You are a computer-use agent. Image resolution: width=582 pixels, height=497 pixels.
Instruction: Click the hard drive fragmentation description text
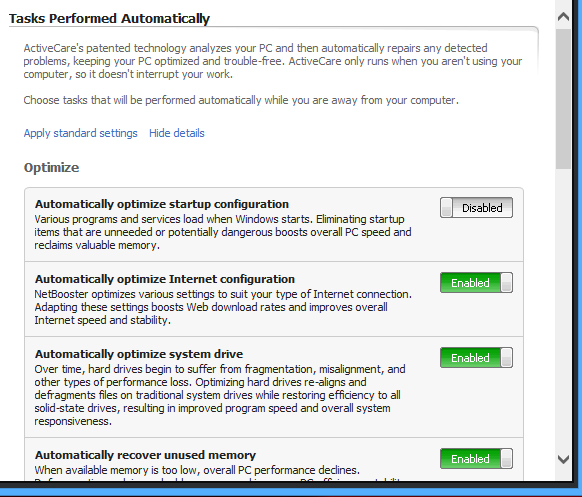pyautogui.click(x=220, y=395)
